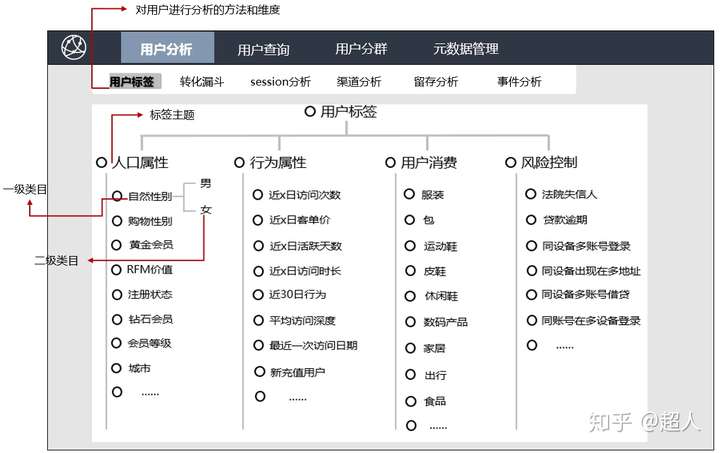Viewport: 720px width, 453px height.
Task: Click 近x日访问时长 label
Action: click(x=305, y=271)
